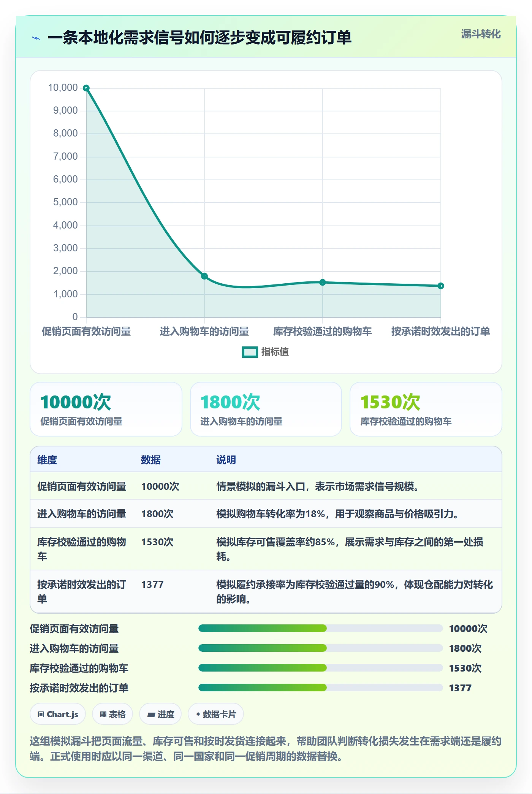This screenshot has width=532, height=794.
Task: Click the 指标值 legend label
Action: (275, 352)
